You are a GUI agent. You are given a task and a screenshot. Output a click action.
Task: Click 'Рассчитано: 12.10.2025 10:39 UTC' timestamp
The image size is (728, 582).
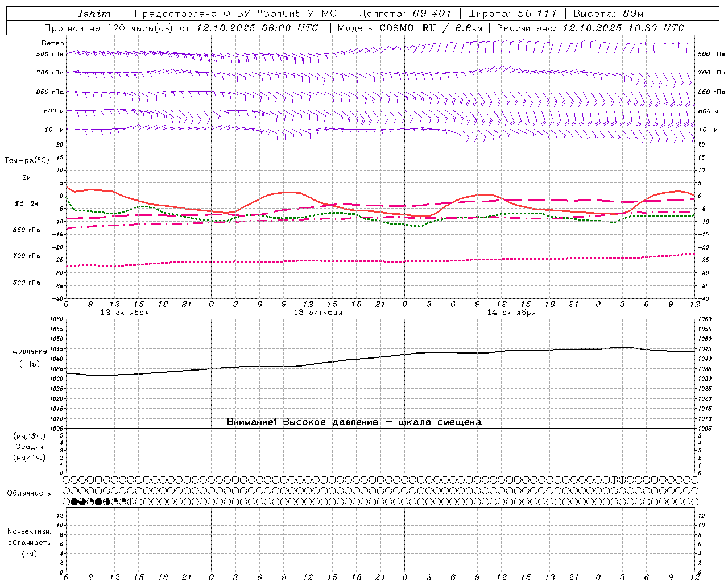tap(590, 28)
